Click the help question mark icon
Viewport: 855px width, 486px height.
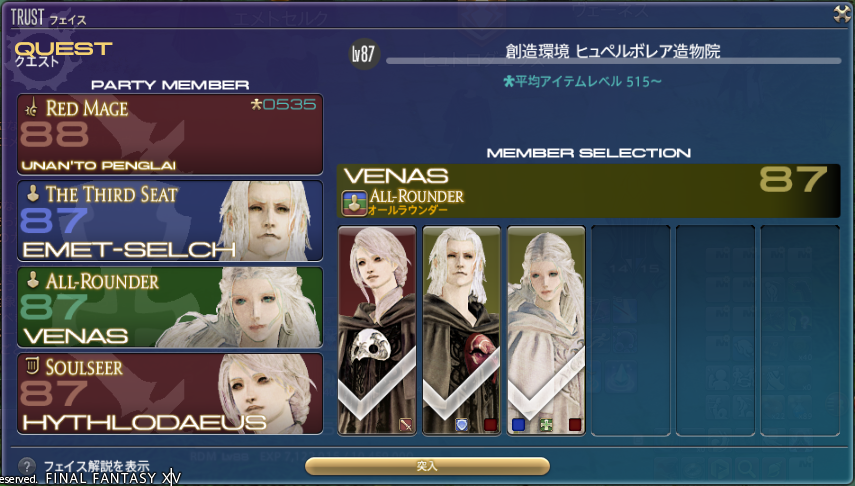coord(26,466)
